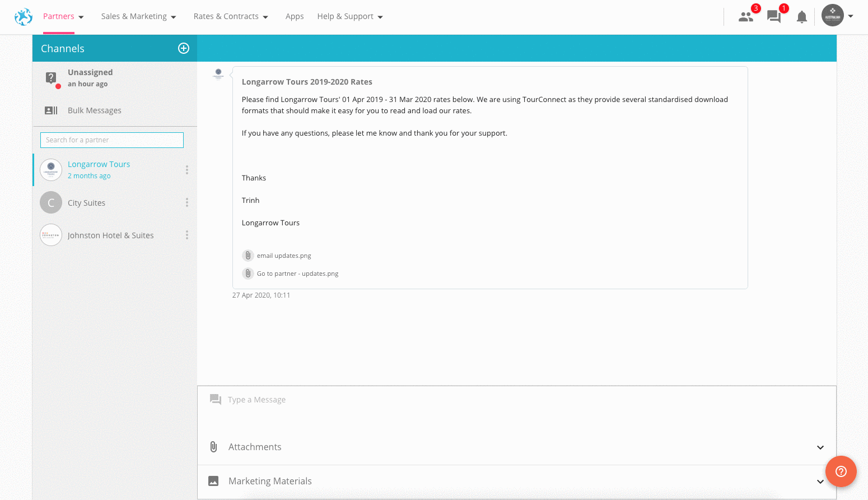Focus the Search for a partner field

click(112, 140)
